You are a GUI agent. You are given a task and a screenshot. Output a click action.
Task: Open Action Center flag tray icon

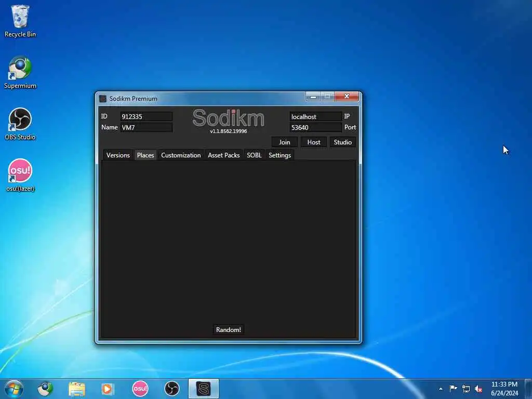(x=453, y=389)
